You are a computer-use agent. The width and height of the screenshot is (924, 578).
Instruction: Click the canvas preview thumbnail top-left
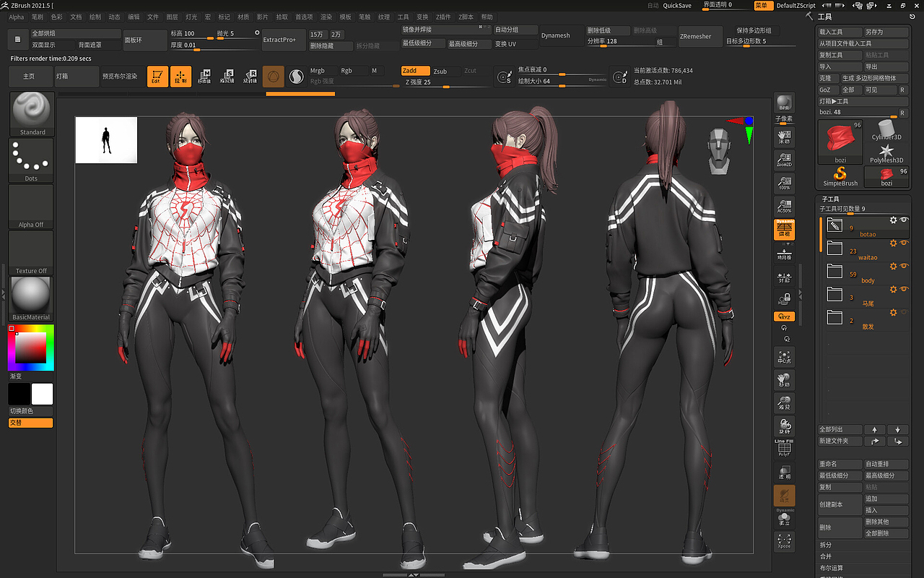105,139
